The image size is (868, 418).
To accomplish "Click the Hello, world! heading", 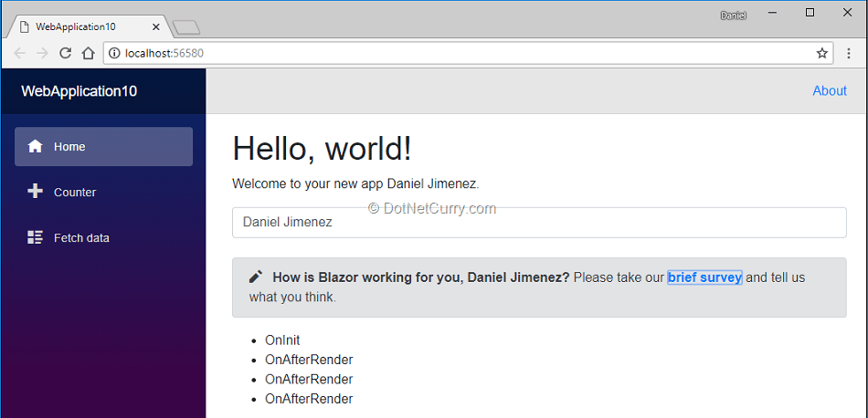I will click(x=323, y=149).
